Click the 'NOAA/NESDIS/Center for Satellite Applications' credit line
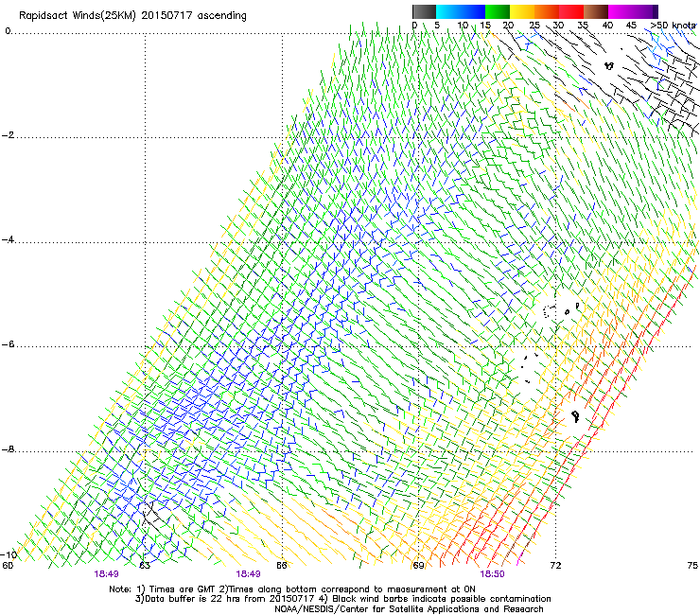The image size is (700, 615). pyautogui.click(x=409, y=609)
